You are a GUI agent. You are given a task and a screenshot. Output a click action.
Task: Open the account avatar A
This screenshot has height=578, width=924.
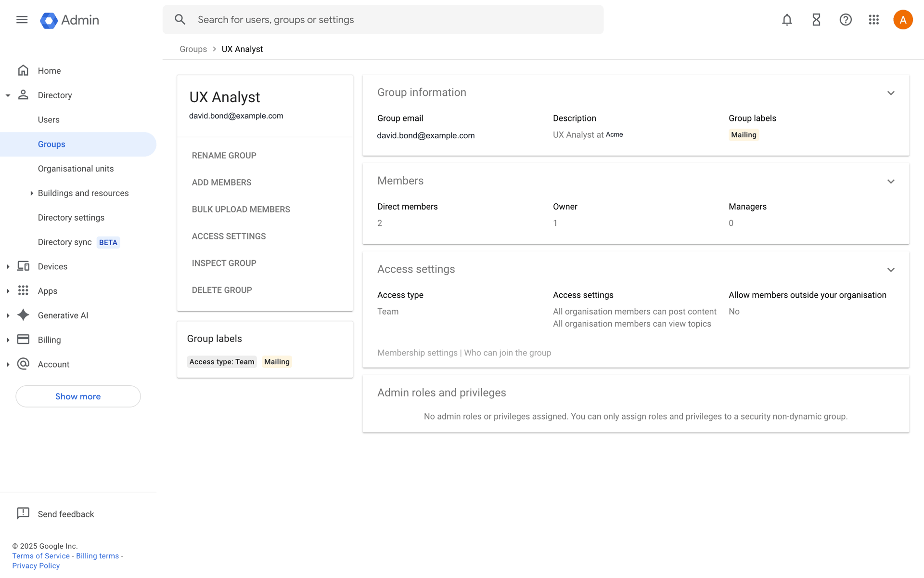pos(903,20)
